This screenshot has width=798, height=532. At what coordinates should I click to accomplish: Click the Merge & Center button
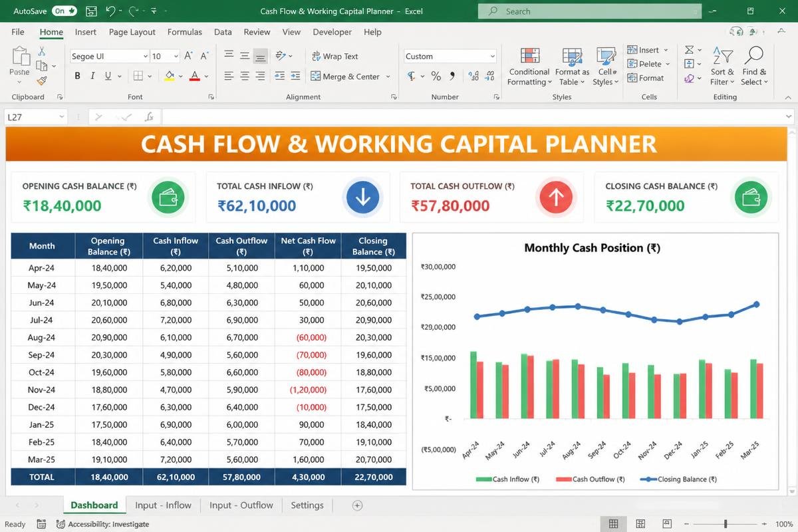click(x=350, y=76)
